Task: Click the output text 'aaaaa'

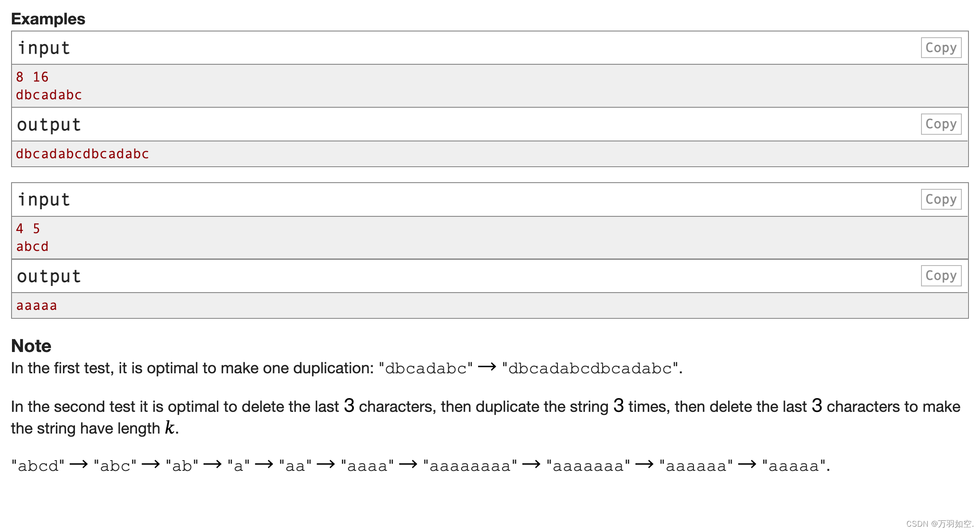Action: [x=36, y=305]
